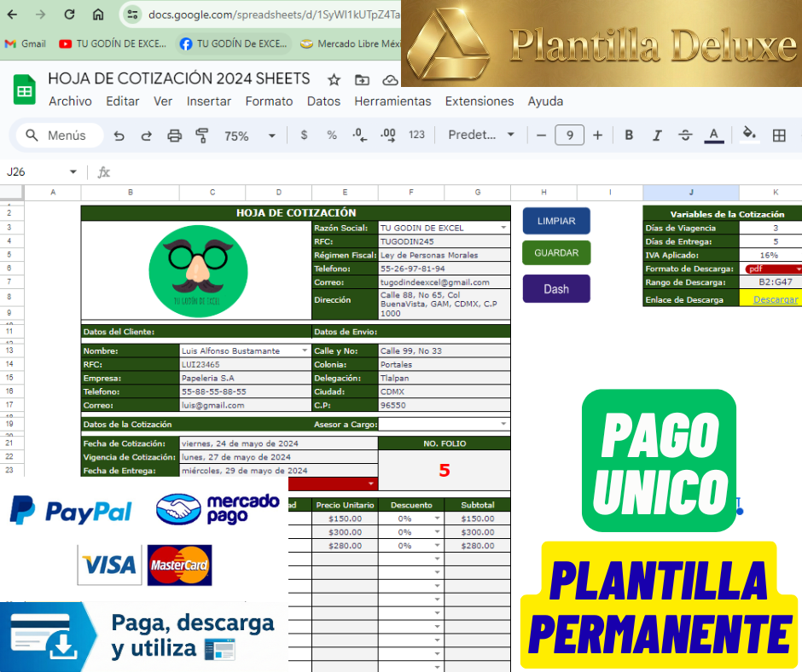802x672 pixels.
Task: Apply currency format
Action: pyautogui.click(x=304, y=135)
